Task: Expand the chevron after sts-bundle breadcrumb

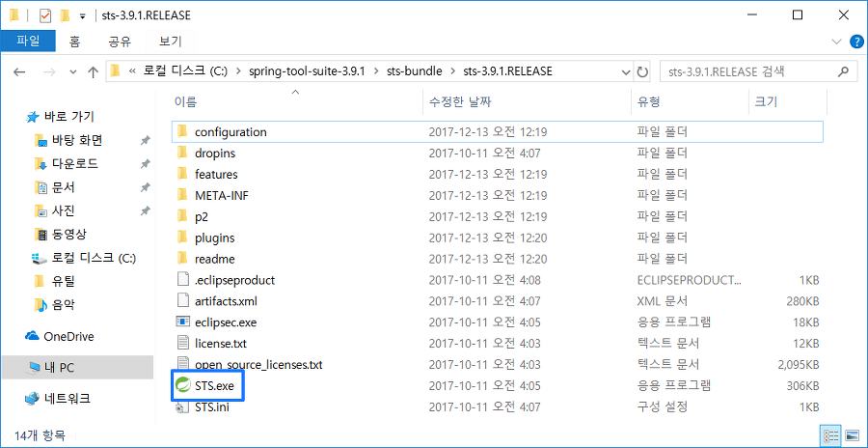Action: tap(453, 71)
